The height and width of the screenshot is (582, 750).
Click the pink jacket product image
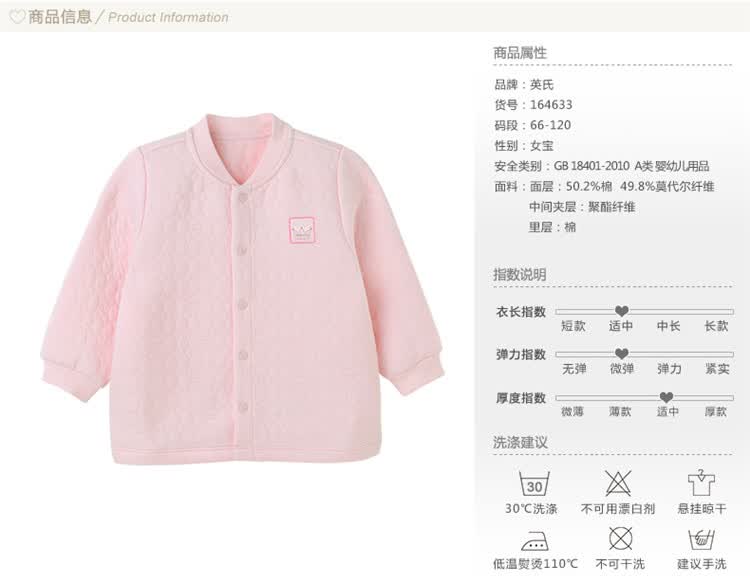point(243,289)
